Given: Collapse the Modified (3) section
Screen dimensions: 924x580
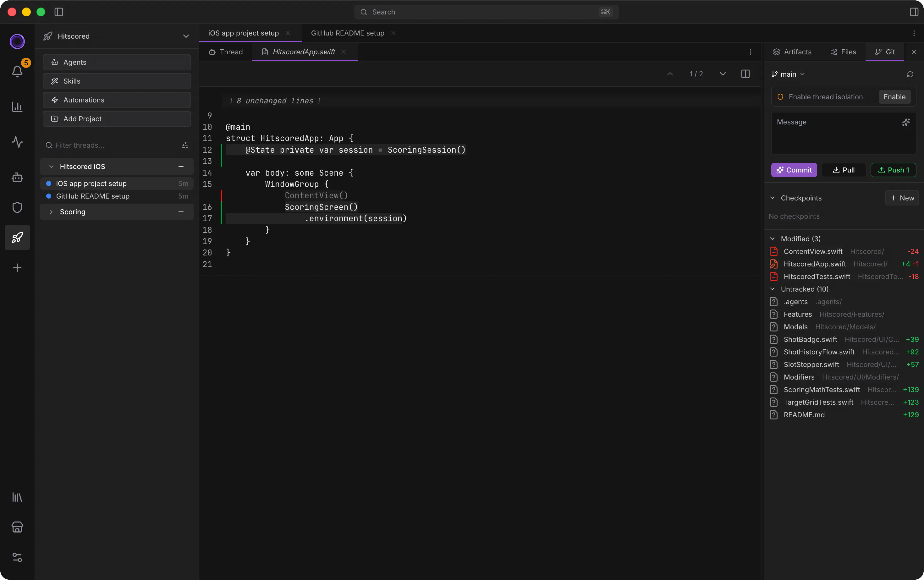Looking at the screenshot, I should pos(773,238).
